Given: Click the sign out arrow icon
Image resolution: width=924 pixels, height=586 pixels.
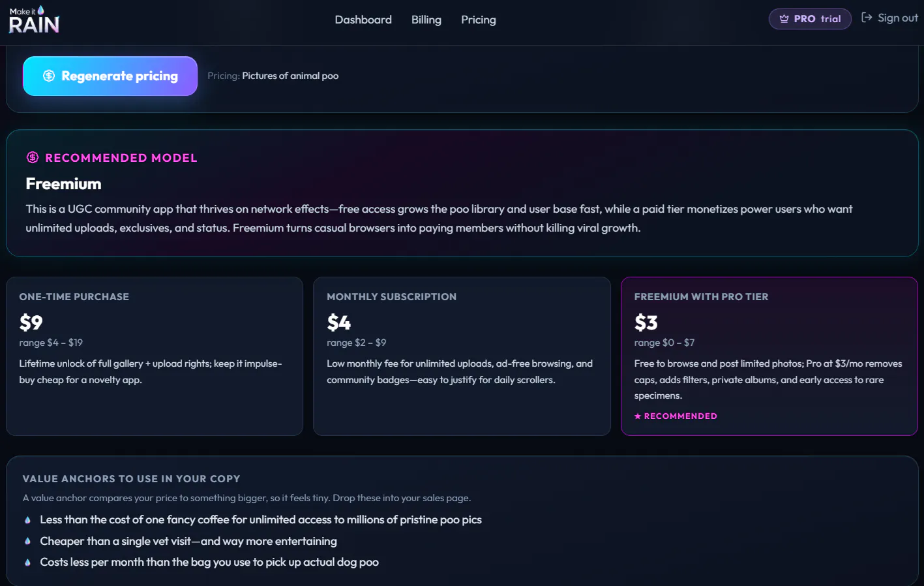Looking at the screenshot, I should [x=867, y=18].
